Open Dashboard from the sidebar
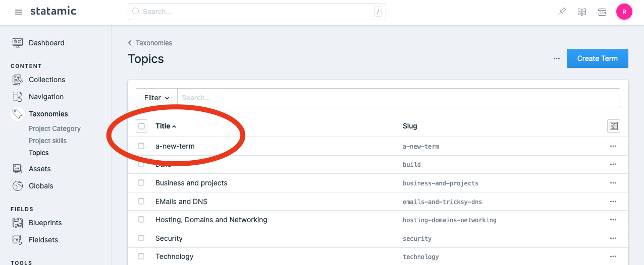 point(46,43)
